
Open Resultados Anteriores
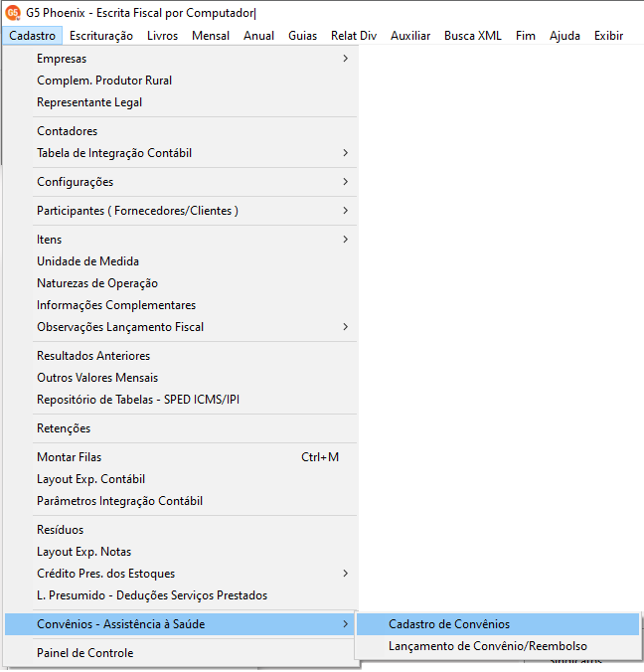(181, 355)
